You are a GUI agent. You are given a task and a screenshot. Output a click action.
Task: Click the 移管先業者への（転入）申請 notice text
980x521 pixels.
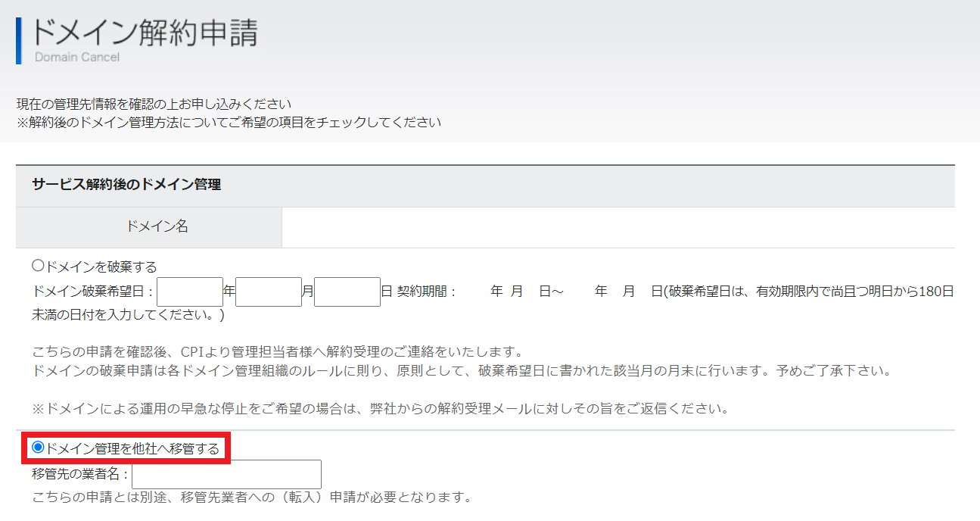(x=252, y=498)
